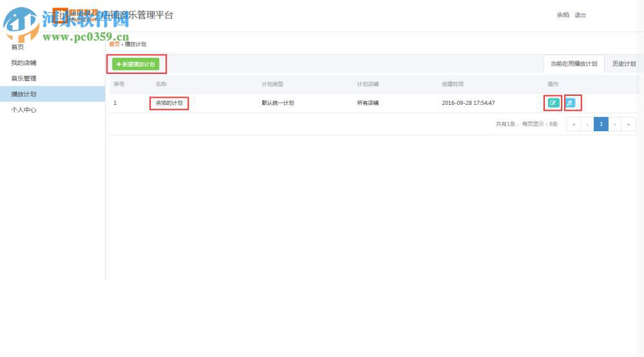This screenshot has height=357, width=644.
Task: Open 个人中心 in sidebar
Action: tap(23, 109)
